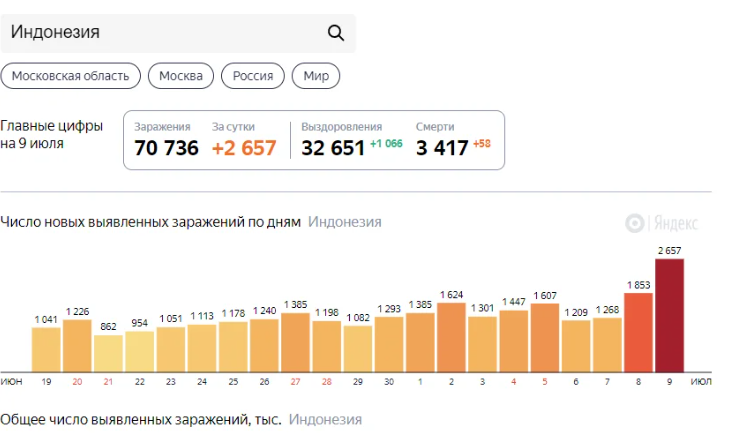Click the Смерти label
Viewport: 740px width, 433px height.
click(435, 127)
